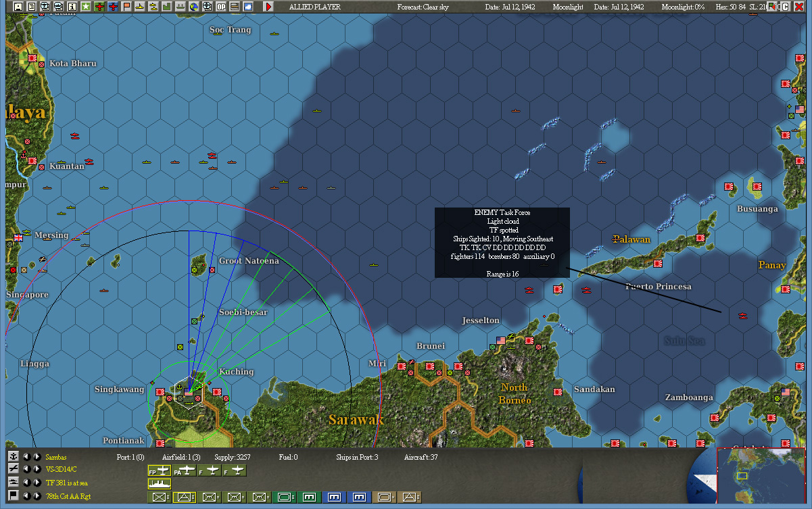Click the Sambas base name label
The image size is (812, 509).
55,456
